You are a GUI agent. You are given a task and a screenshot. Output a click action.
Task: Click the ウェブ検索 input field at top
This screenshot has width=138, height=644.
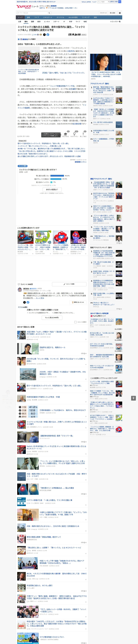click(102, 2)
